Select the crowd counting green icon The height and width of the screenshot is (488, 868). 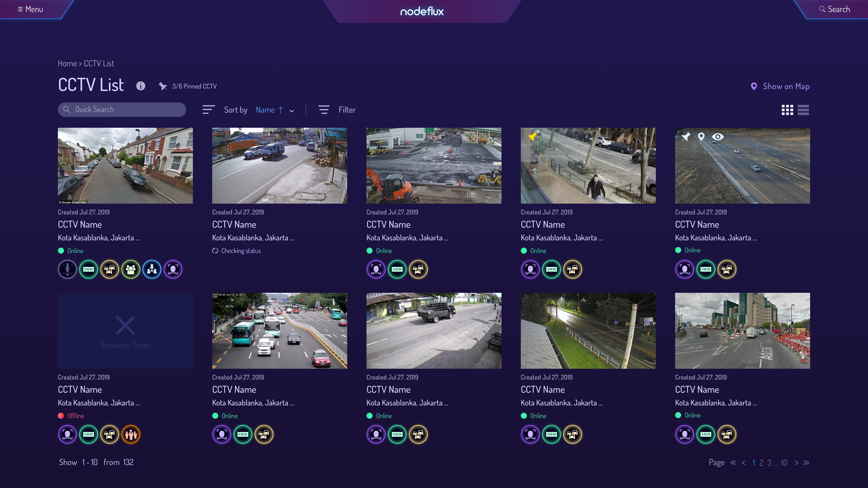click(131, 269)
